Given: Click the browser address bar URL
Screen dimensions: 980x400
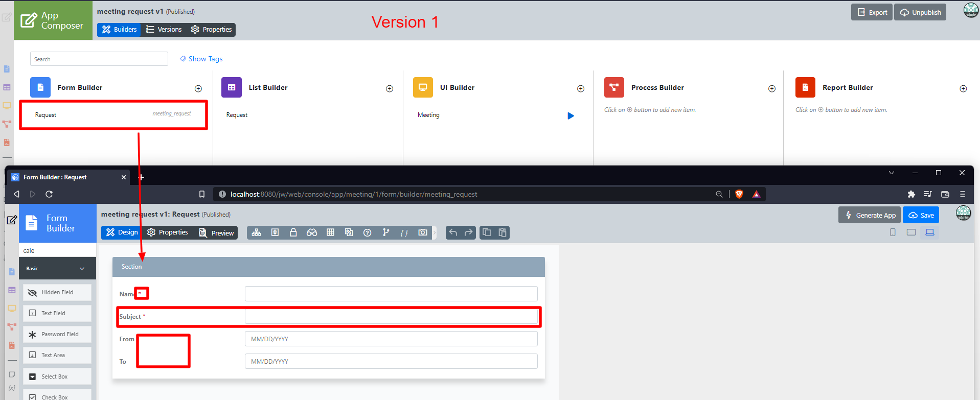Looking at the screenshot, I should click(354, 194).
